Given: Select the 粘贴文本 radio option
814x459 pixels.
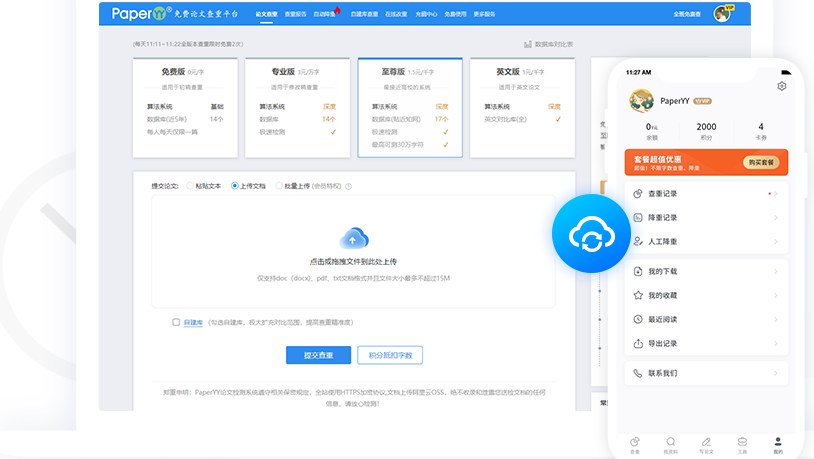Looking at the screenshot, I should (x=190, y=186).
